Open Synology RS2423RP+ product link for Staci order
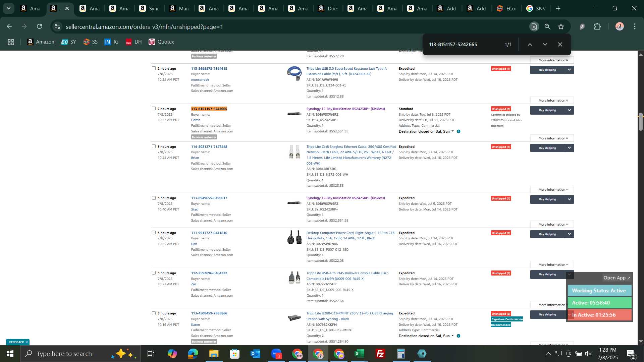This screenshot has height=362, width=644. (x=345, y=198)
